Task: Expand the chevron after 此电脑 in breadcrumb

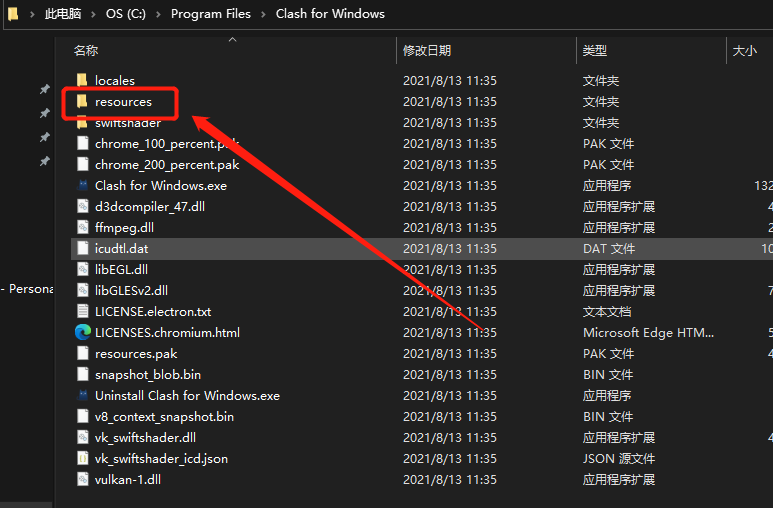Action: tap(94, 14)
